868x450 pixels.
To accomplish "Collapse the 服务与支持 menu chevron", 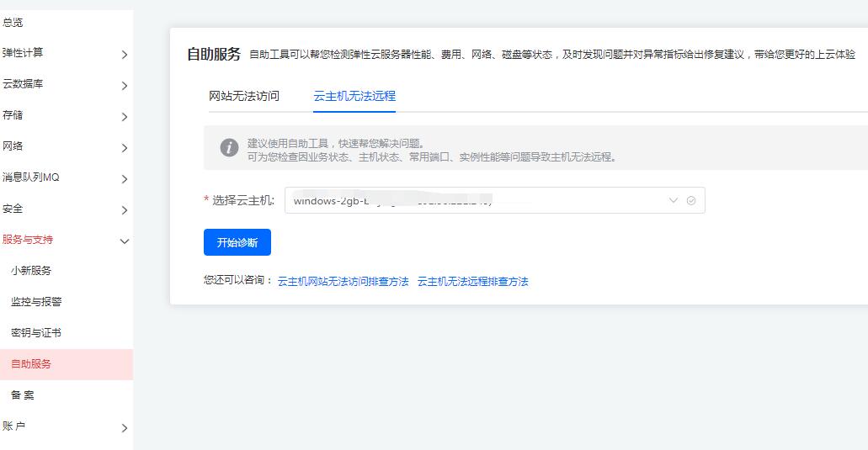I will 125,241.
